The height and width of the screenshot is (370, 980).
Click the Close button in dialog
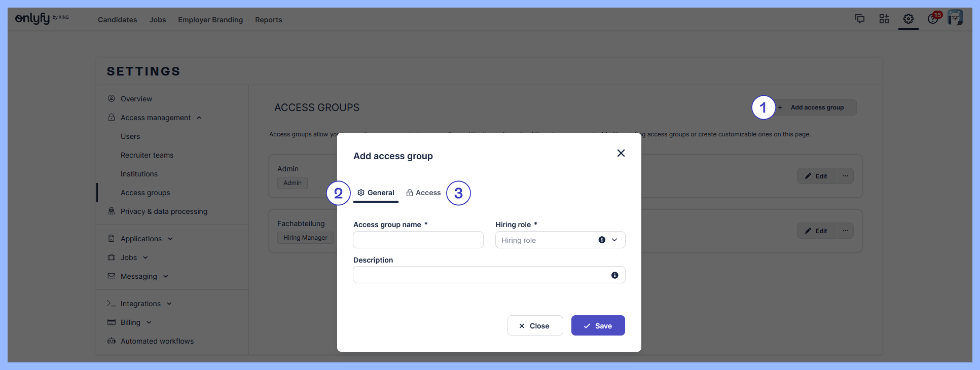point(535,325)
